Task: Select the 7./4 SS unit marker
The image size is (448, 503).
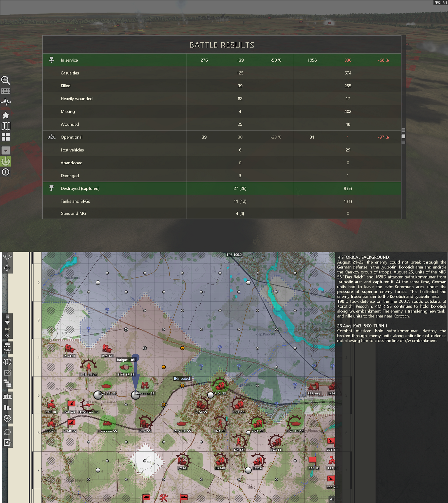Action: tap(220, 386)
